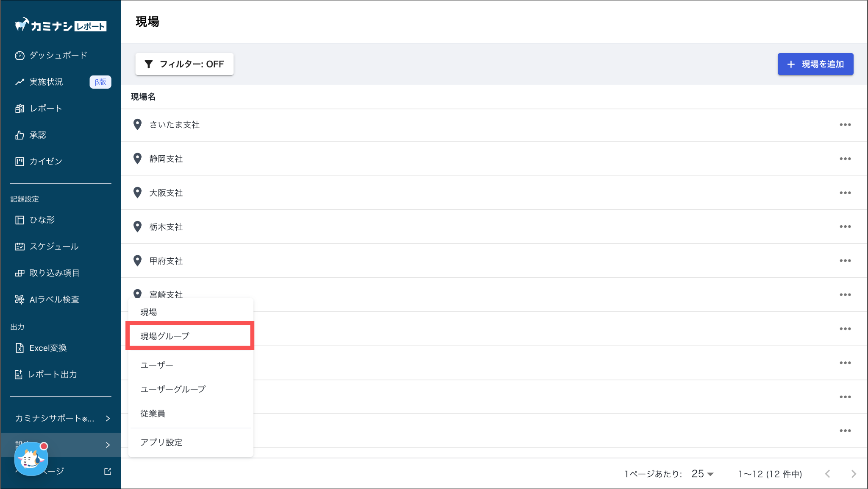Image resolution: width=868 pixels, height=489 pixels.
Task: Select 現場グループ from popup menu
Action: [x=165, y=336]
